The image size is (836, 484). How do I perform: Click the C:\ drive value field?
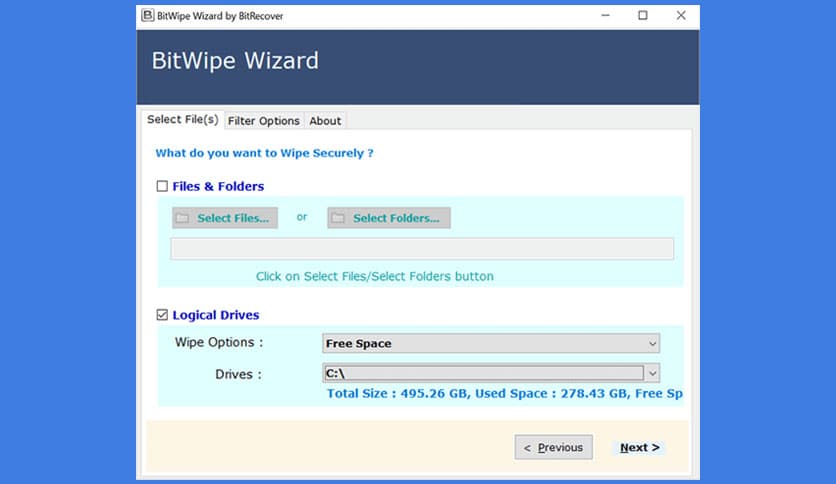coord(483,373)
